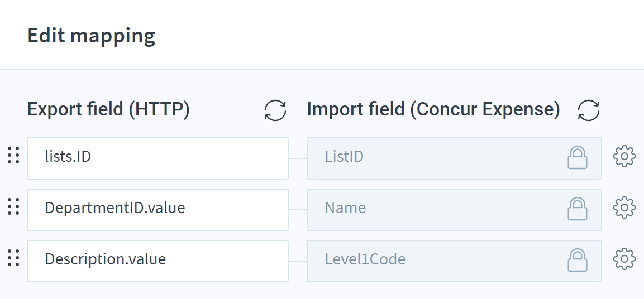644x299 pixels.
Task: Click the lock icon in Level1Code field
Action: pos(578,260)
